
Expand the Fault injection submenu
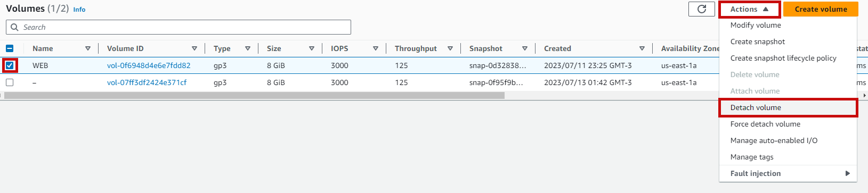(788, 173)
